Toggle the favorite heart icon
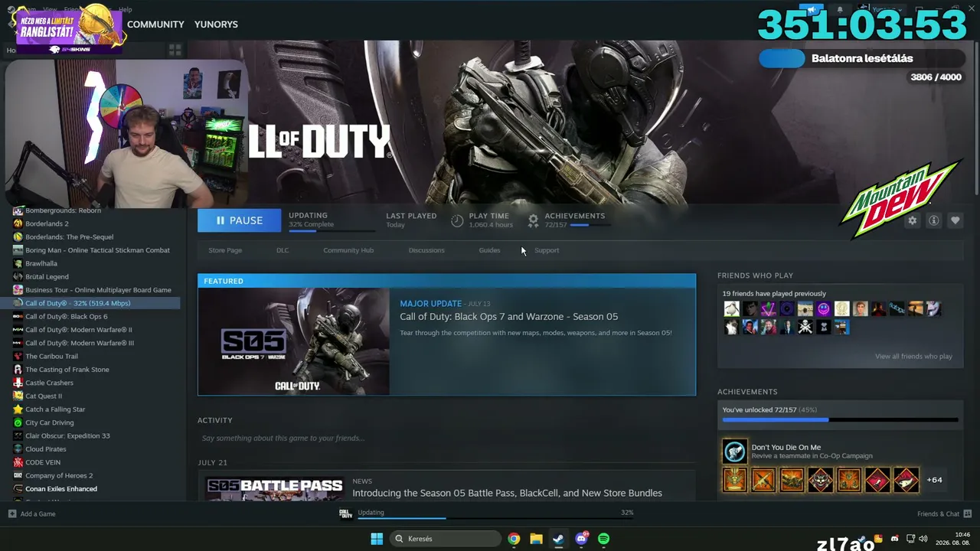The height and width of the screenshot is (551, 980). [x=955, y=220]
